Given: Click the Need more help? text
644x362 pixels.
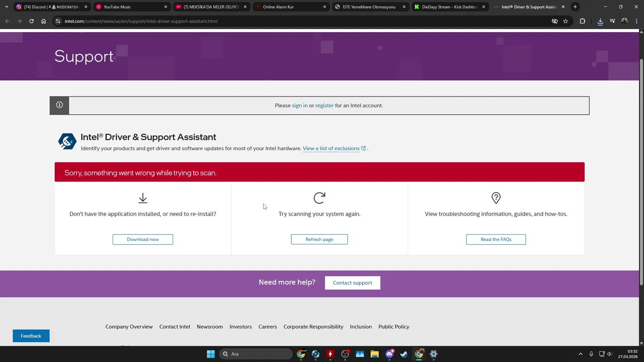Looking at the screenshot, I should (x=287, y=282).
